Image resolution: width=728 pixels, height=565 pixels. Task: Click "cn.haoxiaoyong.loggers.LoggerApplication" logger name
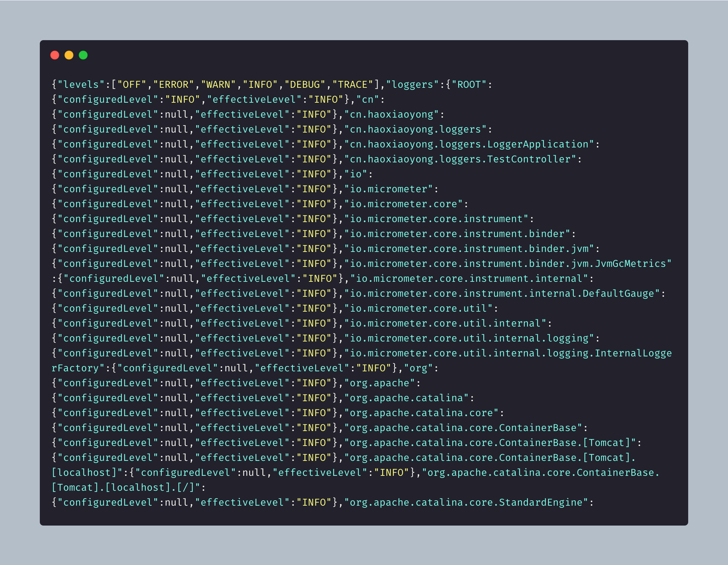pyautogui.click(x=469, y=144)
